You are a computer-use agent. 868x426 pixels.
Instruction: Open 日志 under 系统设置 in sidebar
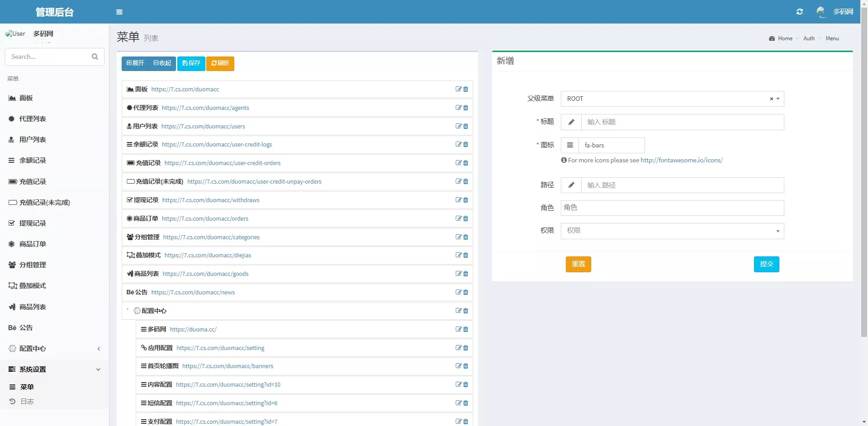[x=27, y=402]
